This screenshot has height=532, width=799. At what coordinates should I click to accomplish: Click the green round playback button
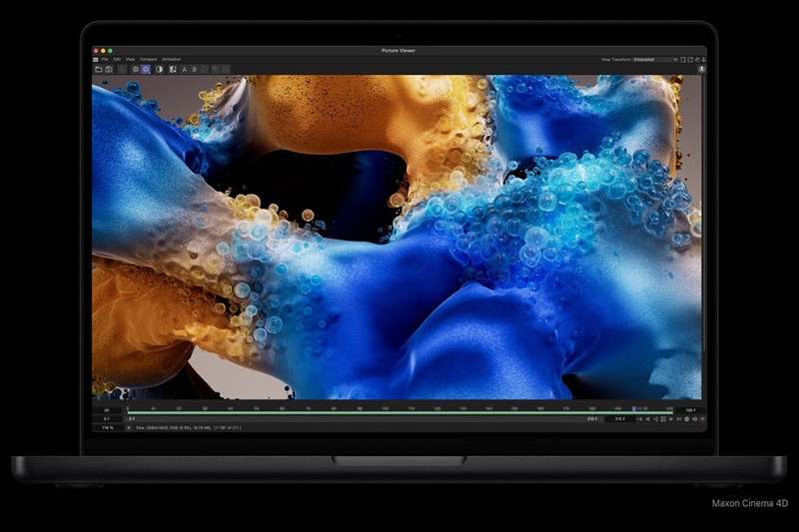[x=687, y=419]
